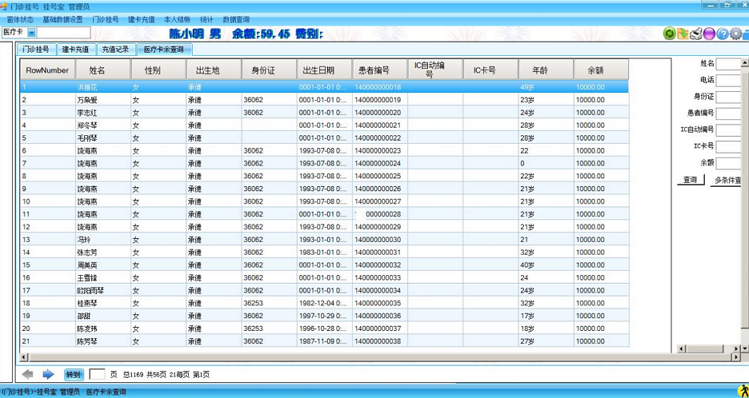Open the 数据查询 menu
The height and width of the screenshot is (398, 749).
[236, 20]
